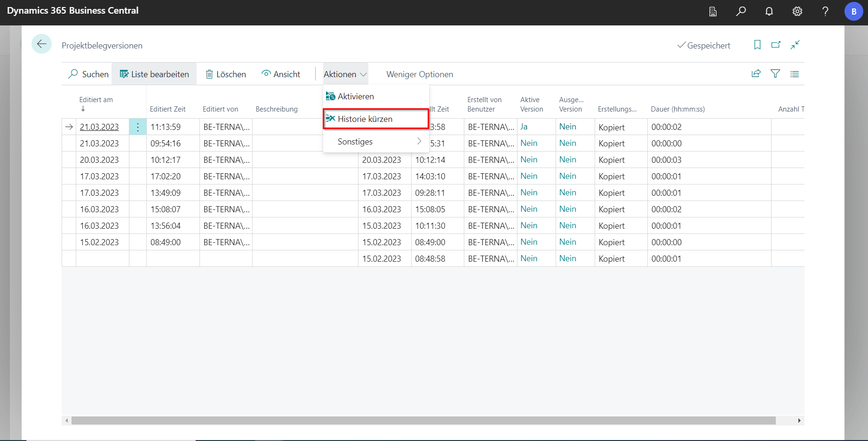Open page in new window icon
Viewport: 868px width, 441px height.
tap(776, 45)
